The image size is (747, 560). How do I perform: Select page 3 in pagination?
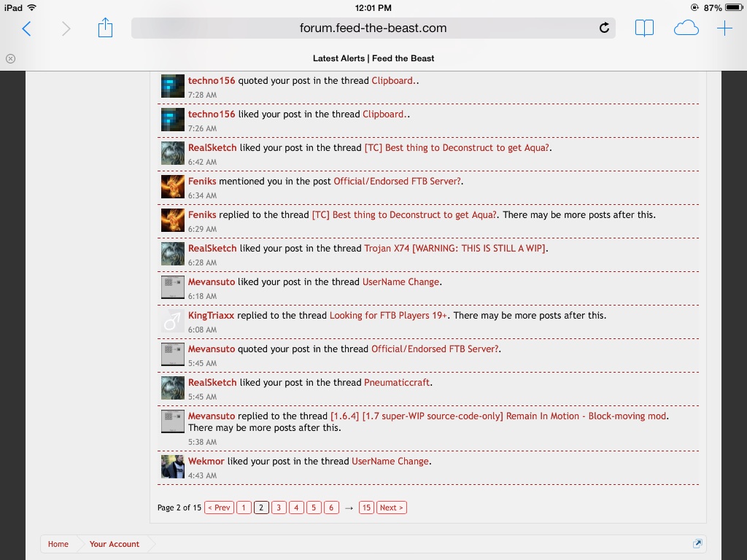[x=279, y=507]
